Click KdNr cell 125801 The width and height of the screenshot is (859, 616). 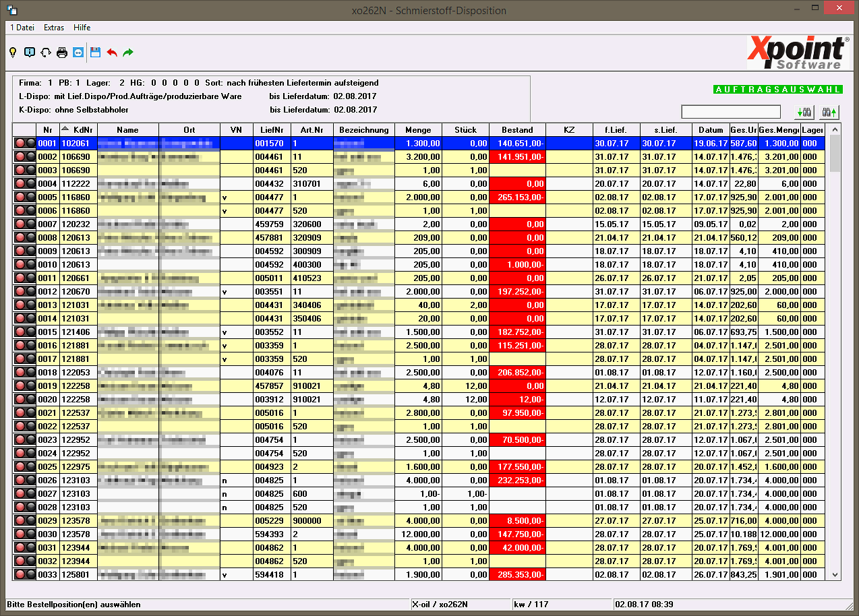(x=78, y=574)
